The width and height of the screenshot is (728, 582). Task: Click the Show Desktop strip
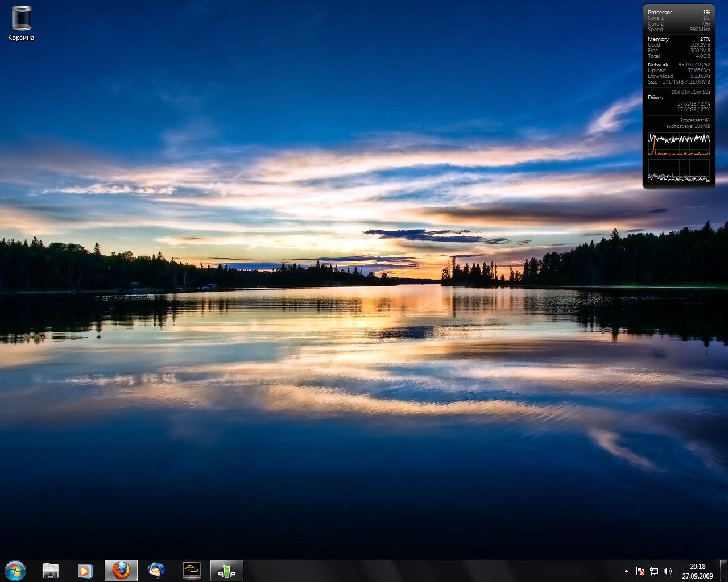tap(723, 571)
